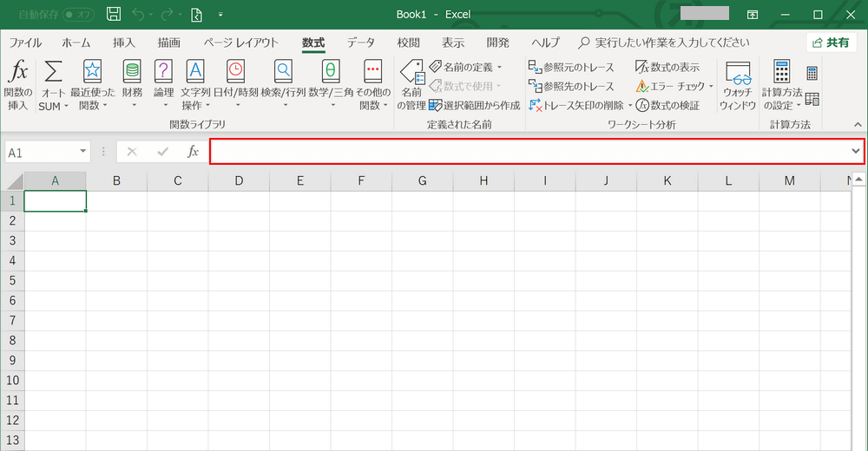The width and height of the screenshot is (868, 451).
Task: Select row 5 header
Action: 12,280
